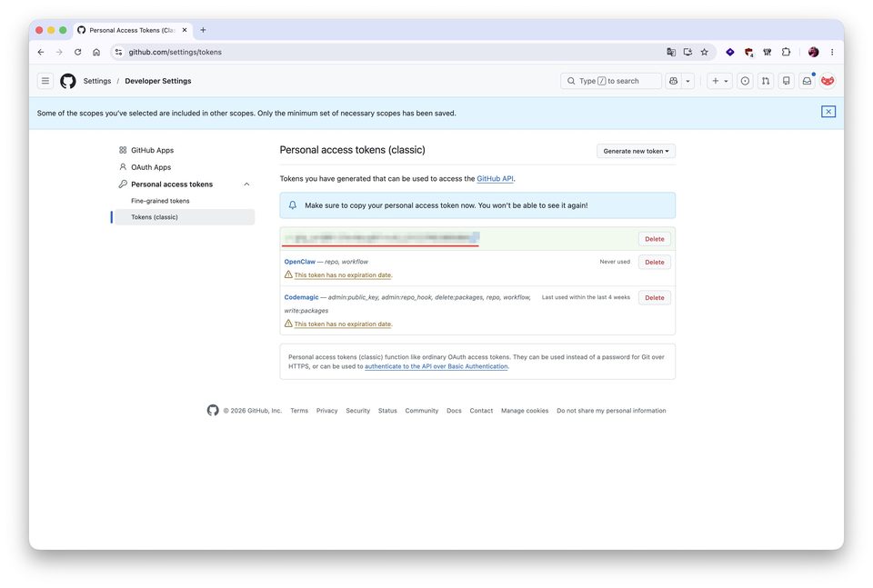Delete the Codemagic token
873x588 pixels.
click(x=654, y=297)
